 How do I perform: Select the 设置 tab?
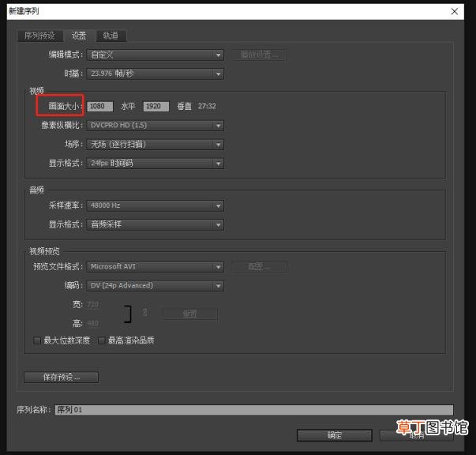click(x=79, y=36)
